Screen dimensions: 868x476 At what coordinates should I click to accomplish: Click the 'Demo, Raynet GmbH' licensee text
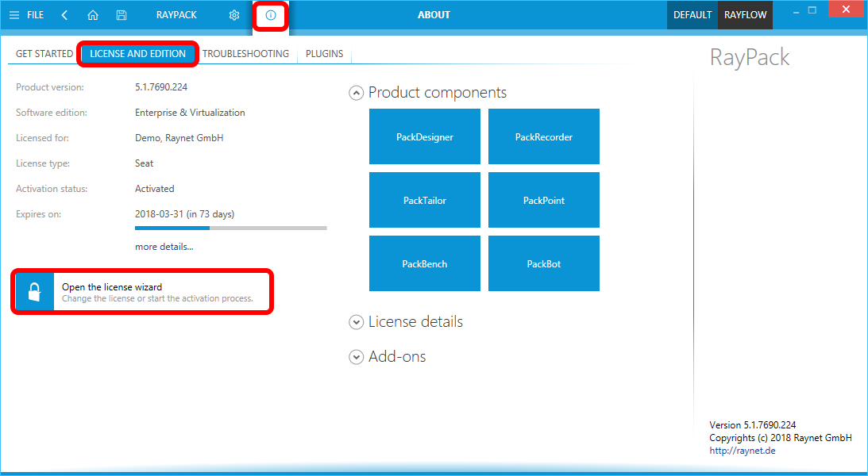pos(179,138)
